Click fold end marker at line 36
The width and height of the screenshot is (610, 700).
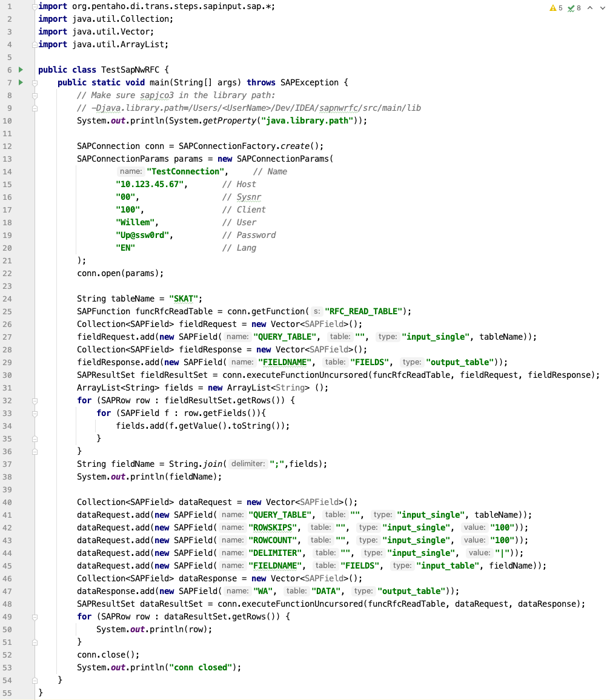(x=35, y=452)
